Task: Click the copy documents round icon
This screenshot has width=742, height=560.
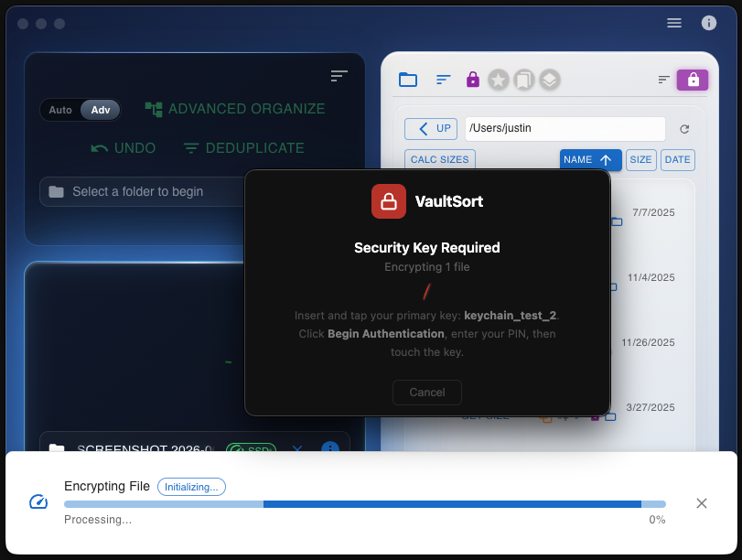Action: click(x=524, y=80)
